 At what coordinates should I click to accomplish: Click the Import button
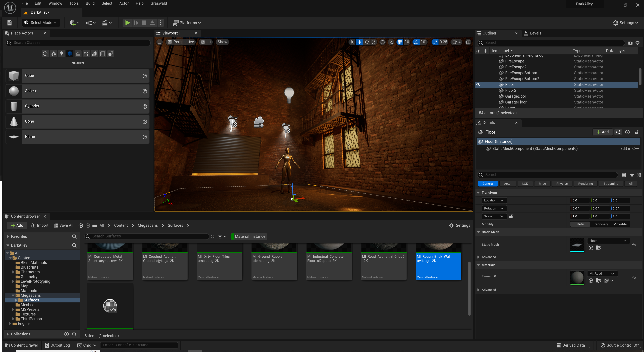click(x=40, y=225)
